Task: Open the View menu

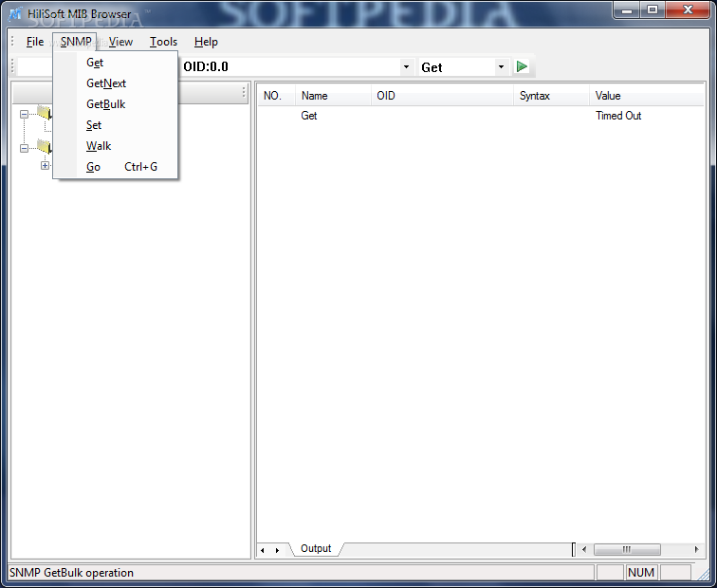Action: 120,42
